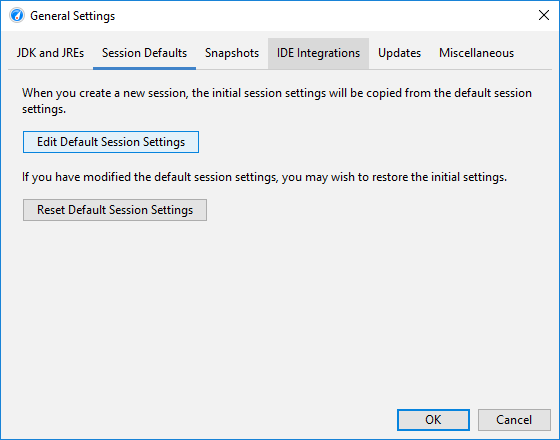
Task: Click Edit Default Session Settings button
Action: (111, 142)
